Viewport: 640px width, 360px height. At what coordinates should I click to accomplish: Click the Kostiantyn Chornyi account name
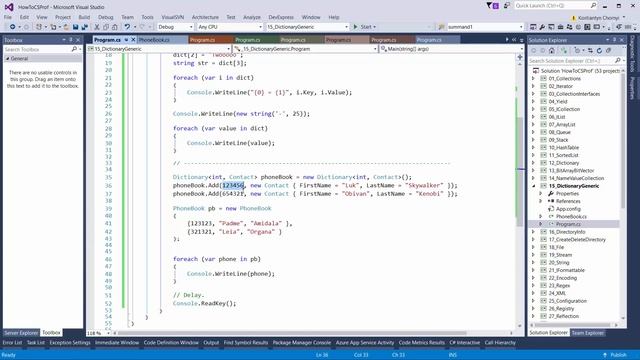tap(599, 18)
